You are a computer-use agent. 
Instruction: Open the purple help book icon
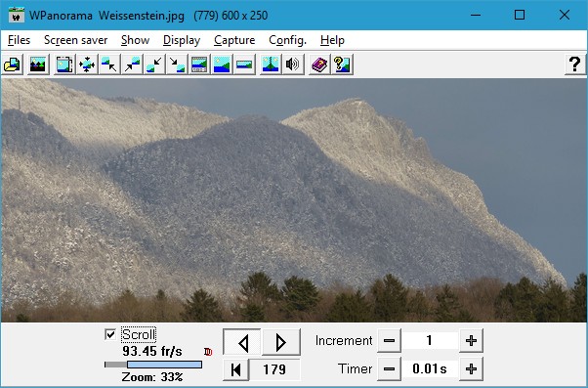(319, 65)
